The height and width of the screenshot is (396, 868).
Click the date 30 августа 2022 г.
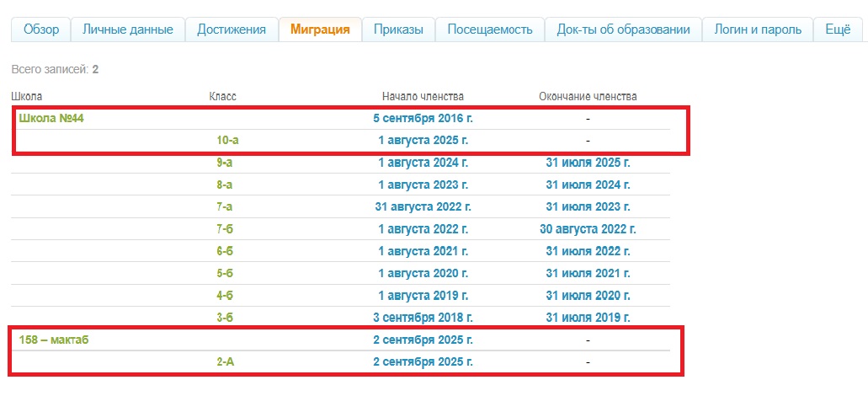588,229
